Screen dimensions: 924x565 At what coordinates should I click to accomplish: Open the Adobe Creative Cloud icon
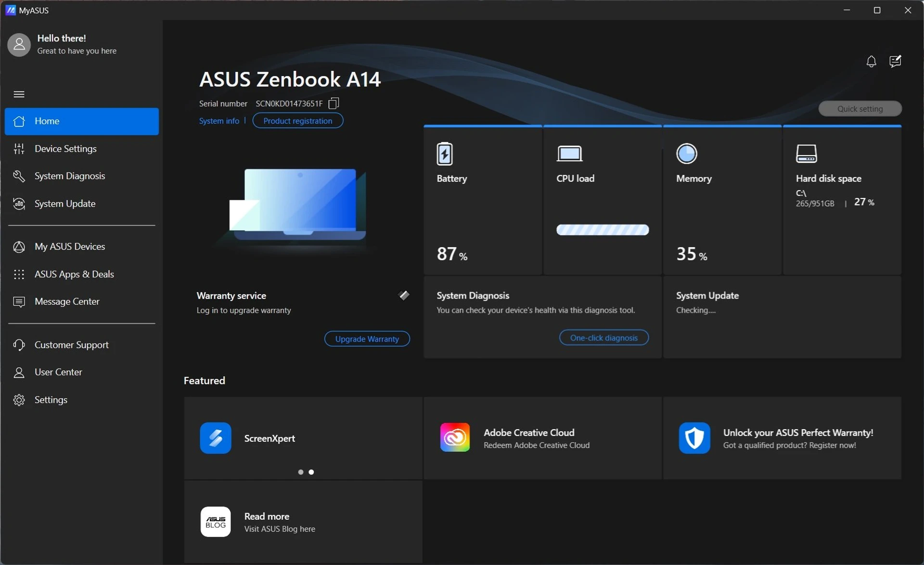coord(455,437)
